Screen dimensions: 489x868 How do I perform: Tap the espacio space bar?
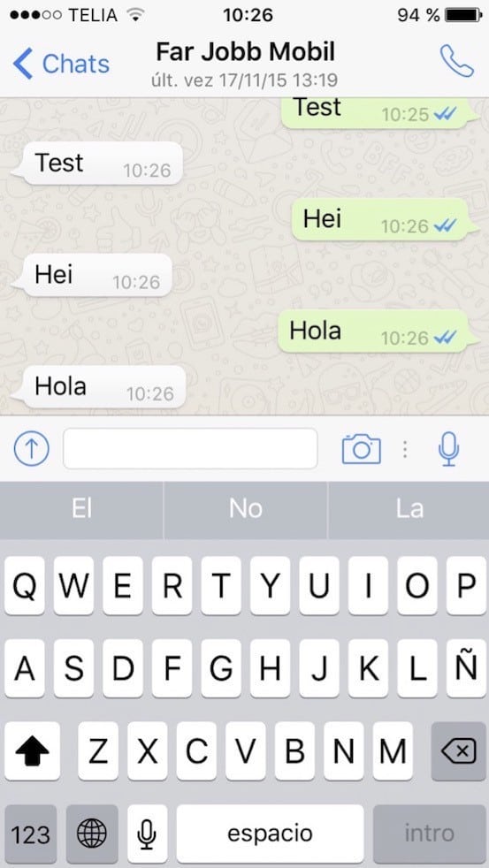click(271, 834)
